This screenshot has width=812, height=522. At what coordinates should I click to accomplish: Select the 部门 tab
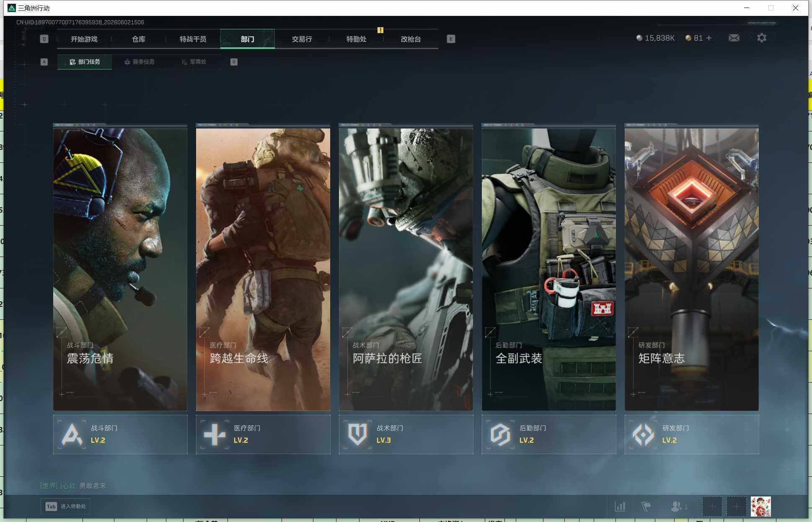[x=248, y=39]
